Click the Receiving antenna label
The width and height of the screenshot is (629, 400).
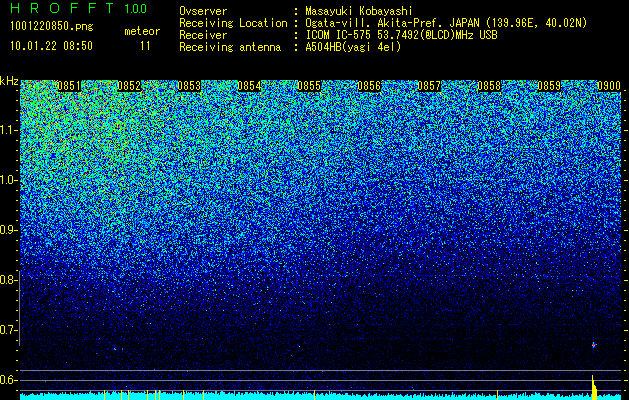coord(230,47)
